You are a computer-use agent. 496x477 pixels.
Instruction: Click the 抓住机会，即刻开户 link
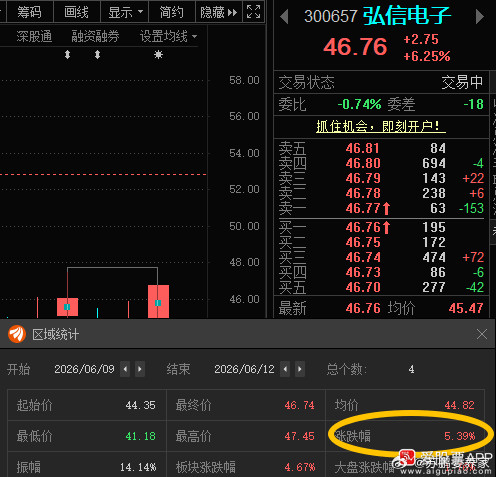[381, 126]
